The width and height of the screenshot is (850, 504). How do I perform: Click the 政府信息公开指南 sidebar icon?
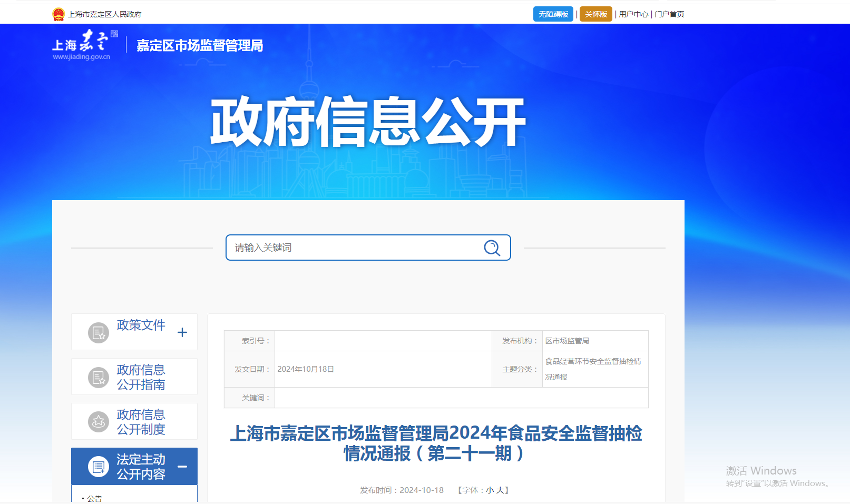(98, 377)
